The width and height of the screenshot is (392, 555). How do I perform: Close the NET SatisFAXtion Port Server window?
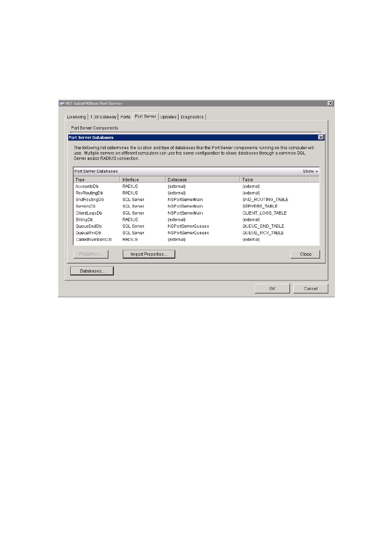330,103
